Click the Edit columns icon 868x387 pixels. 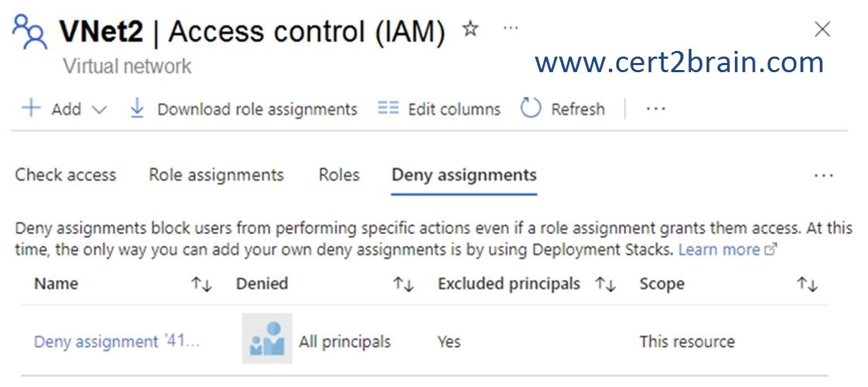[x=388, y=108]
